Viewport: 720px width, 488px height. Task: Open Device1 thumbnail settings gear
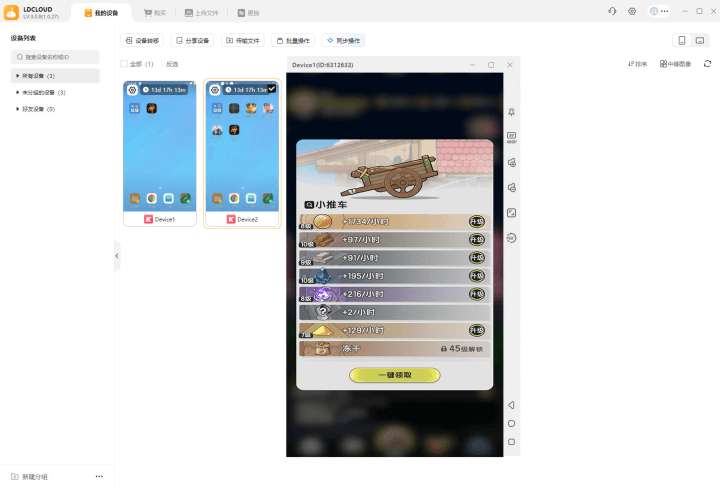tap(133, 90)
